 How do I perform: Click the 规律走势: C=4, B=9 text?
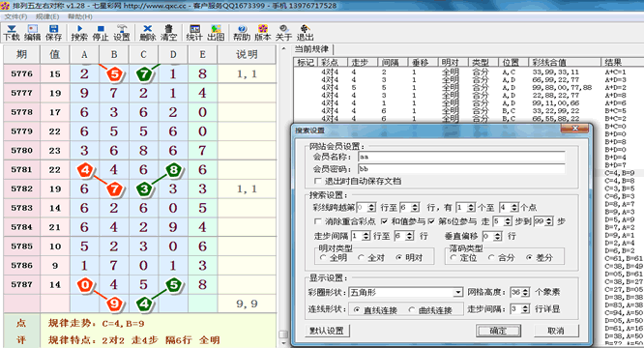coord(96,324)
